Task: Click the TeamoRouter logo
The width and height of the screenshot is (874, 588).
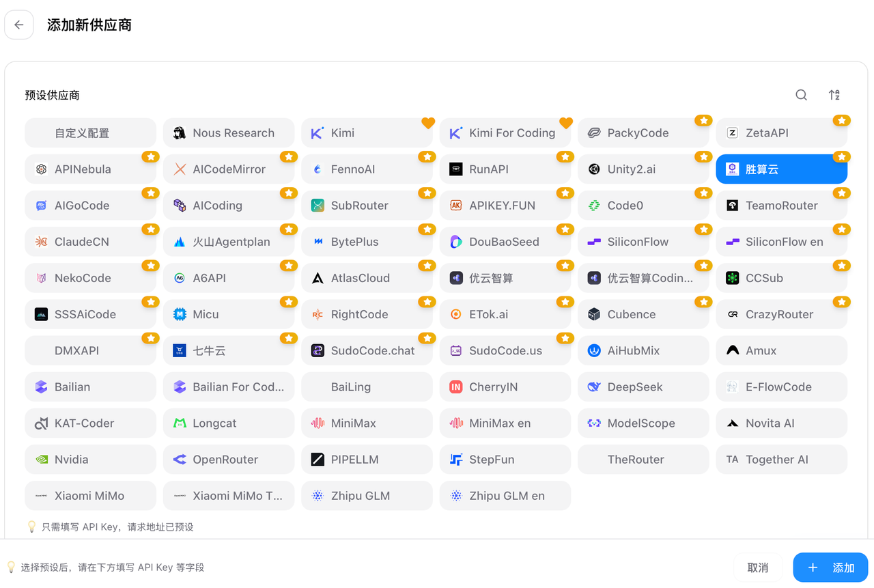Action: tap(733, 206)
